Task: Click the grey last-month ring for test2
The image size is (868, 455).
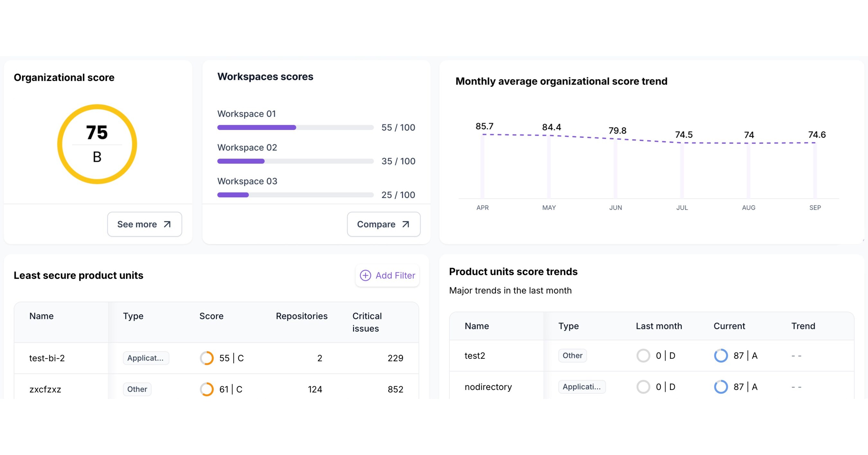Action: pos(643,356)
